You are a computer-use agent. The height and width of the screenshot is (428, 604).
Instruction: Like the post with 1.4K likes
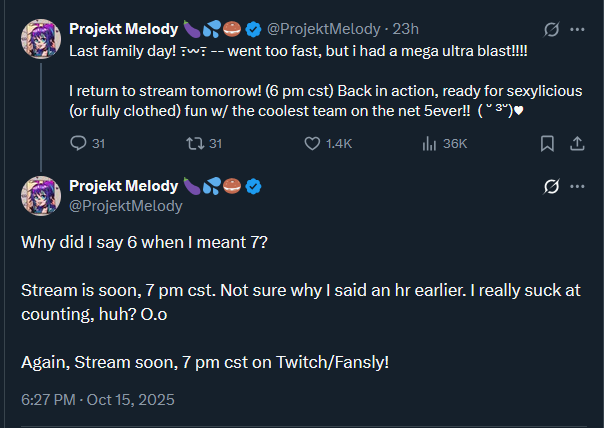point(312,144)
